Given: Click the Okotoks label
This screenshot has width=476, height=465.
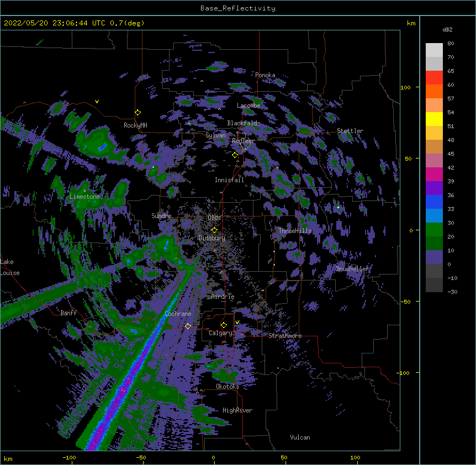Looking at the screenshot, I should click(228, 387).
